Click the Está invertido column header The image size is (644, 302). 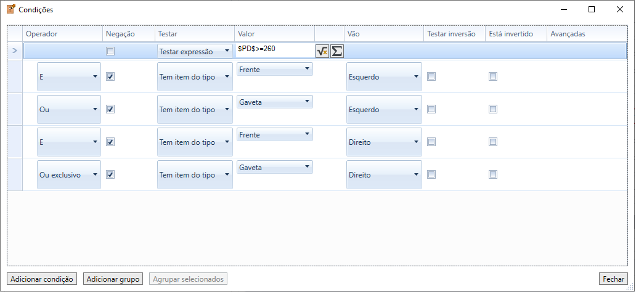516,34
